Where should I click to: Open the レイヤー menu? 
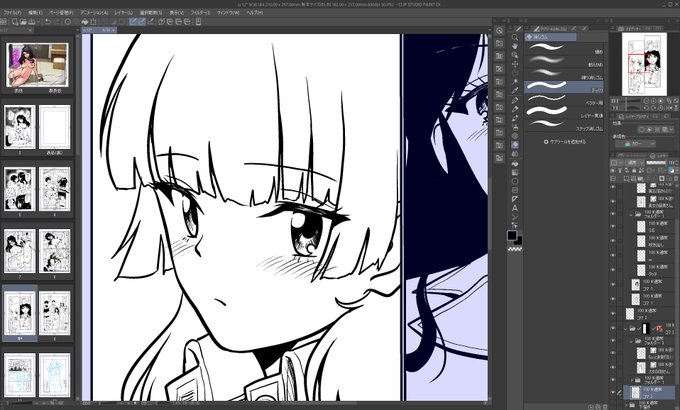[x=124, y=13]
